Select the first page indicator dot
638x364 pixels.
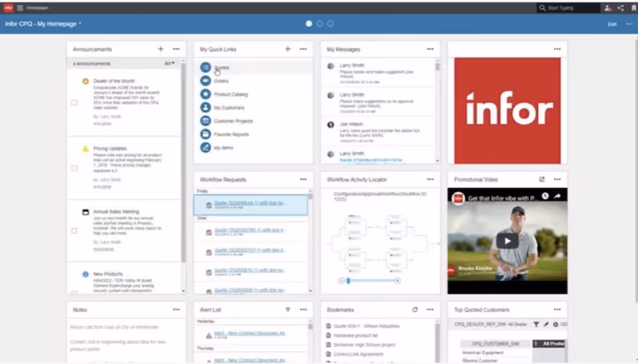coord(309,24)
